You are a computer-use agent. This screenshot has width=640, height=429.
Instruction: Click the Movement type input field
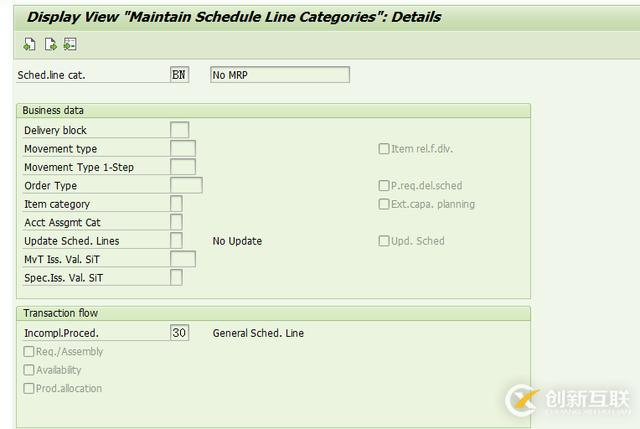click(x=183, y=149)
